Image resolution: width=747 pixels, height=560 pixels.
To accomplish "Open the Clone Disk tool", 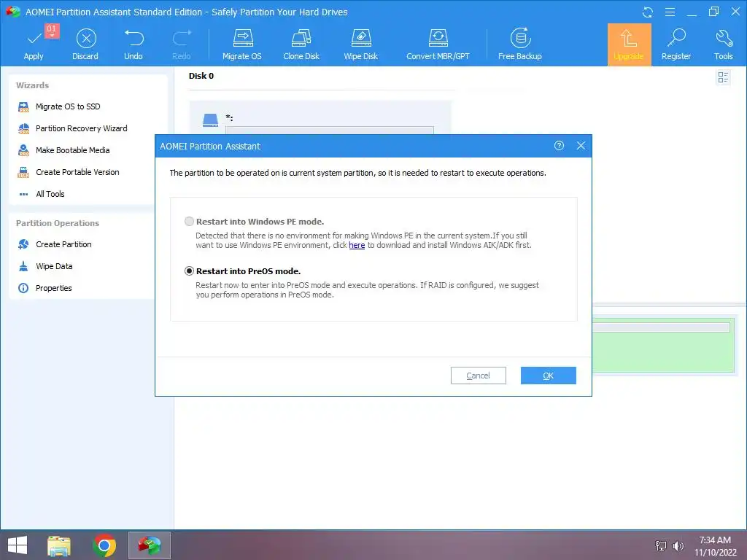I will coord(301,45).
